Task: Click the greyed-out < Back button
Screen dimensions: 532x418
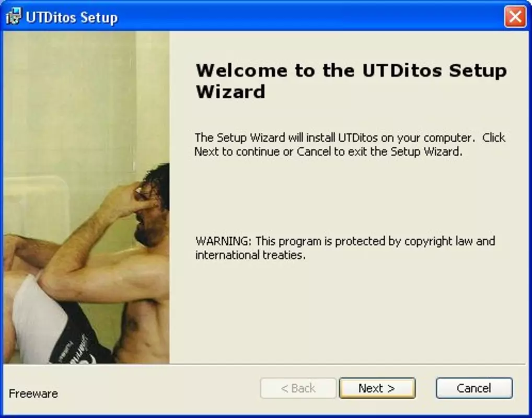Action: tap(298, 388)
